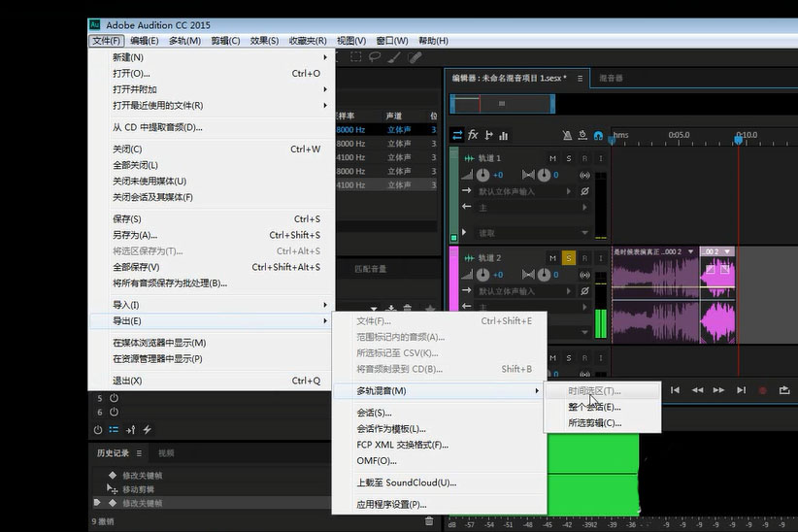Click the fast forward transport button
The height and width of the screenshot is (532, 798).
718,390
